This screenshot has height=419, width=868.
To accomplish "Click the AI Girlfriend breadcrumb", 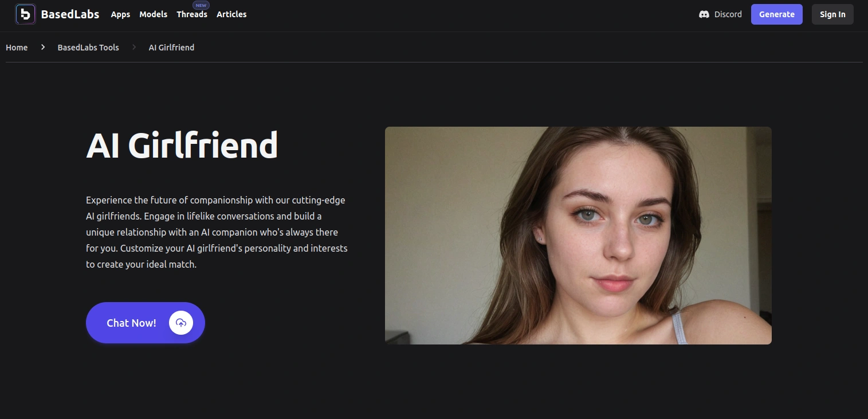I will (x=171, y=47).
